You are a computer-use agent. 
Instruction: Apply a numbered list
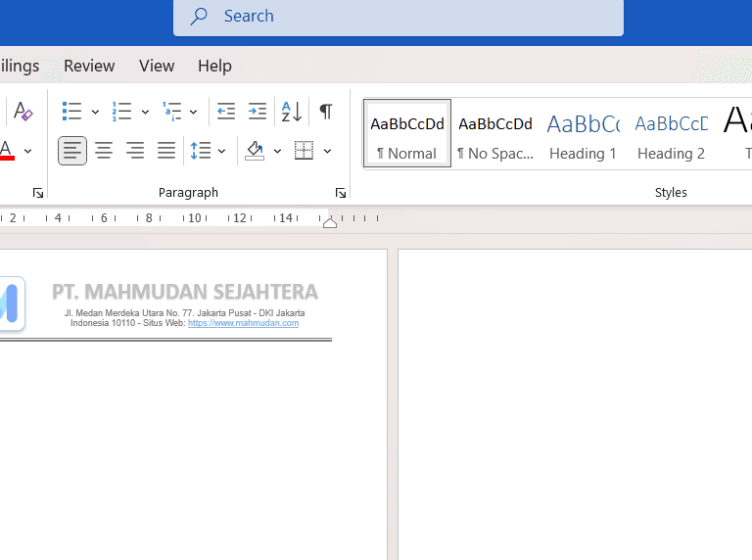pyautogui.click(x=121, y=112)
